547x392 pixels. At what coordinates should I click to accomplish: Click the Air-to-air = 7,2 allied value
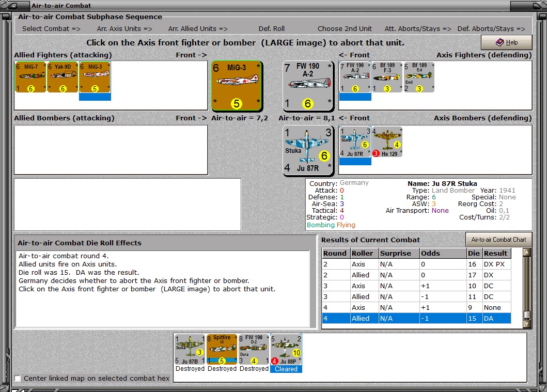click(x=240, y=118)
